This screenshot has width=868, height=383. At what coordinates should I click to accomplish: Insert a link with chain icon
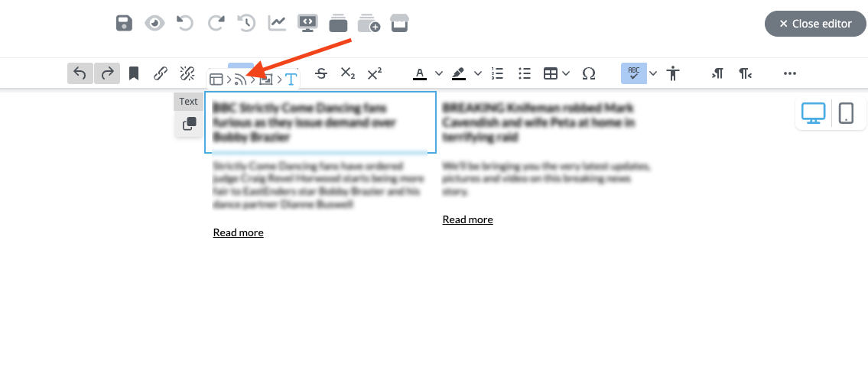pos(160,73)
